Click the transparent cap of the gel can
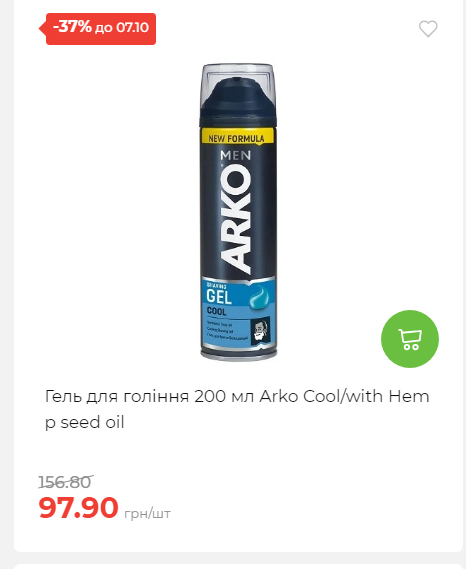Screen dimensions: 466x569 [x=238, y=85]
